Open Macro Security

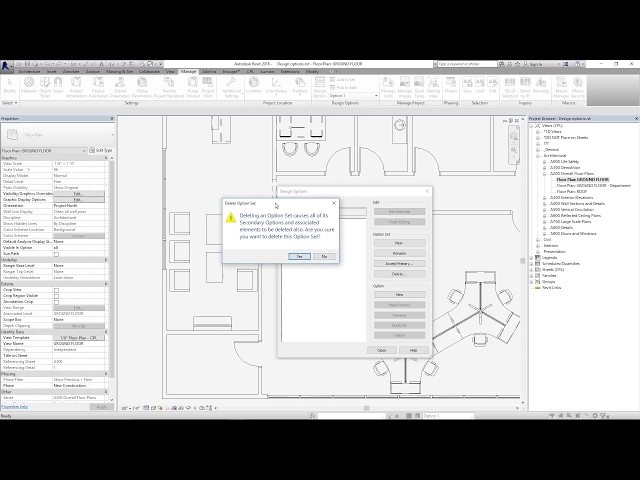tap(578, 87)
